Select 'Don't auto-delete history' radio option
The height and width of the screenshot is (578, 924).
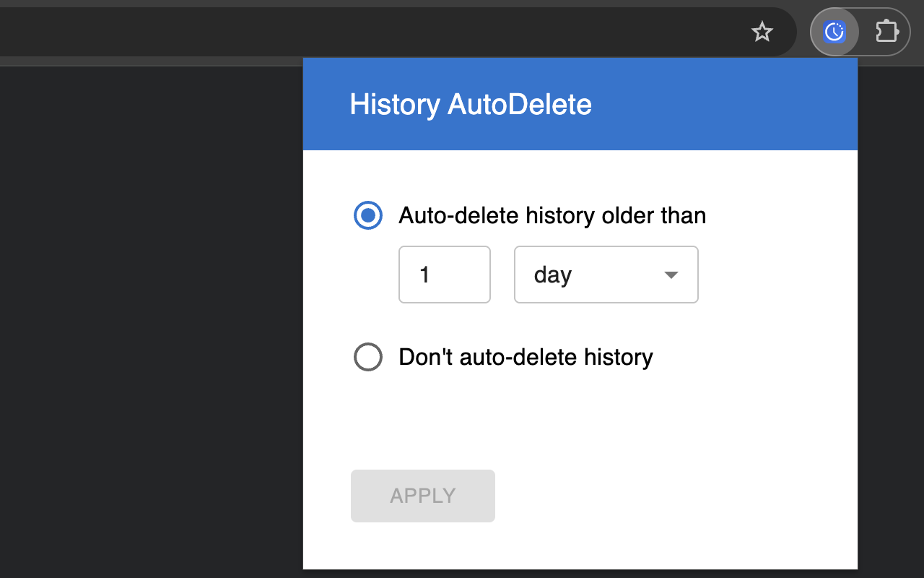368,357
